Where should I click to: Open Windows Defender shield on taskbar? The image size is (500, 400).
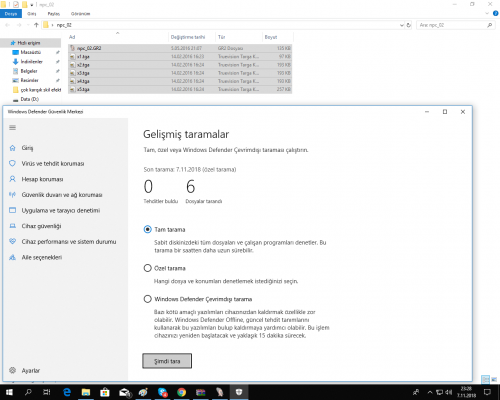point(239,392)
